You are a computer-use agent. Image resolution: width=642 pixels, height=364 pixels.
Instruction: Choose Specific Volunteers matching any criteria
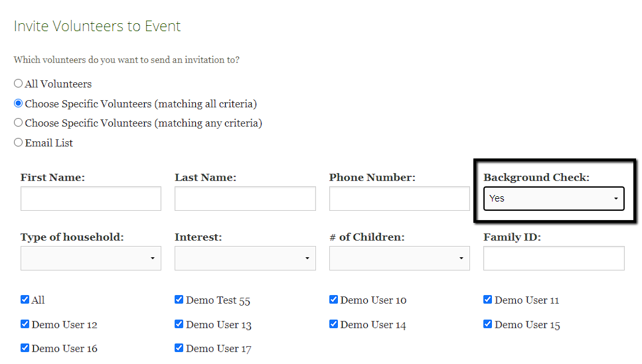19,123
